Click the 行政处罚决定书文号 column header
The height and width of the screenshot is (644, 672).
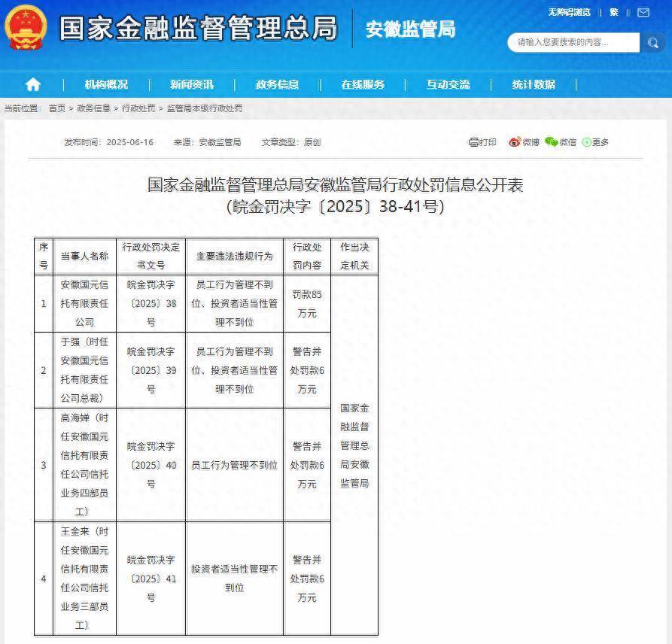click(151, 257)
